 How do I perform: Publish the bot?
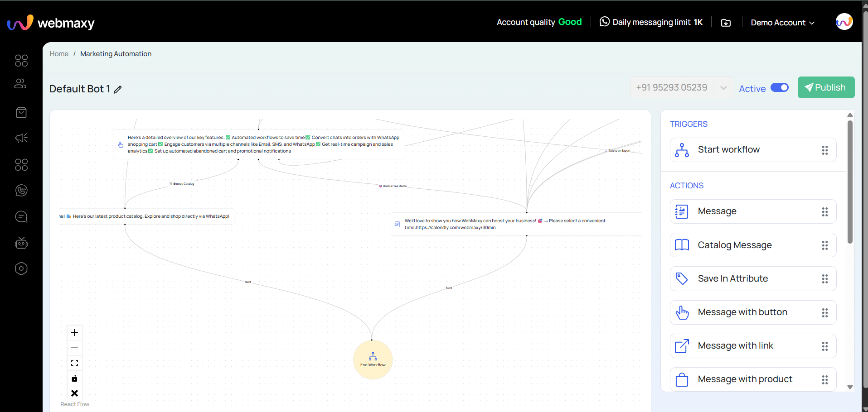coord(826,87)
